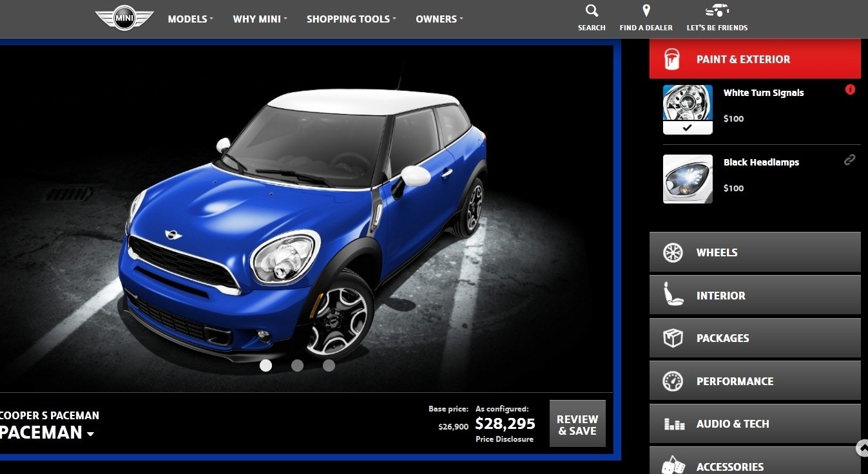Click the blue Paceman car image
This screenshot has width=868, height=474.
[x=303, y=225]
